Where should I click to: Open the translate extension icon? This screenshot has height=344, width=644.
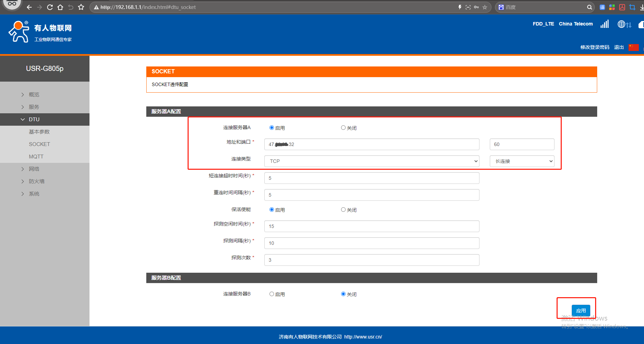602,7
